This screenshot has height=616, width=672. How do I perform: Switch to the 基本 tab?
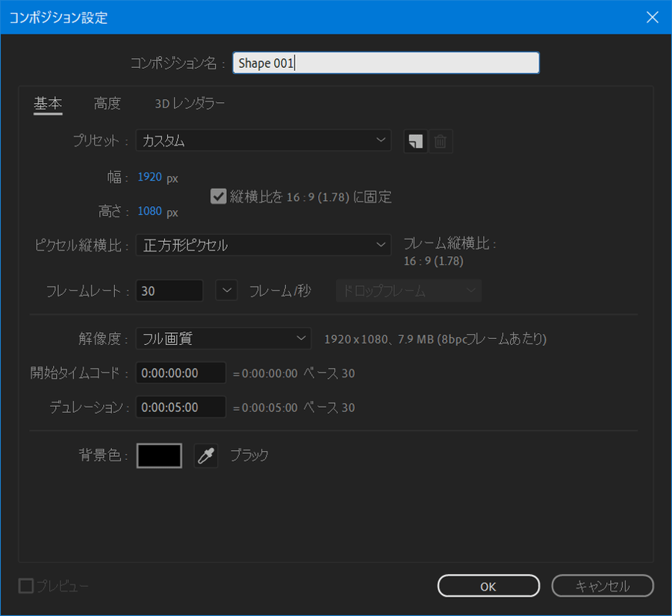(x=48, y=104)
